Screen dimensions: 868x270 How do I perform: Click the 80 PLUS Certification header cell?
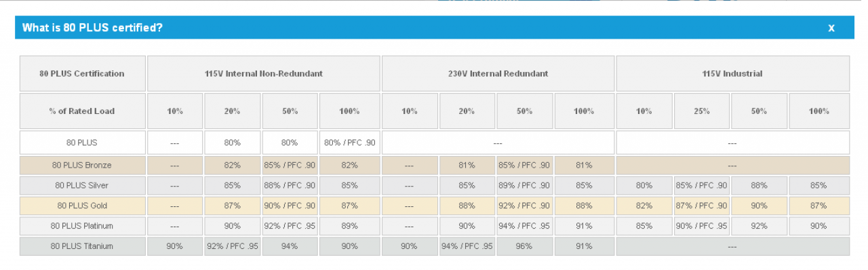tap(82, 73)
